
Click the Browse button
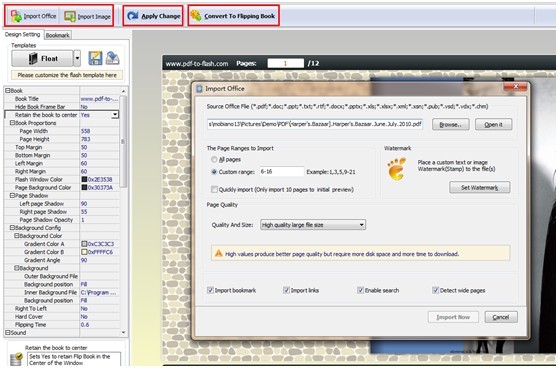click(451, 125)
